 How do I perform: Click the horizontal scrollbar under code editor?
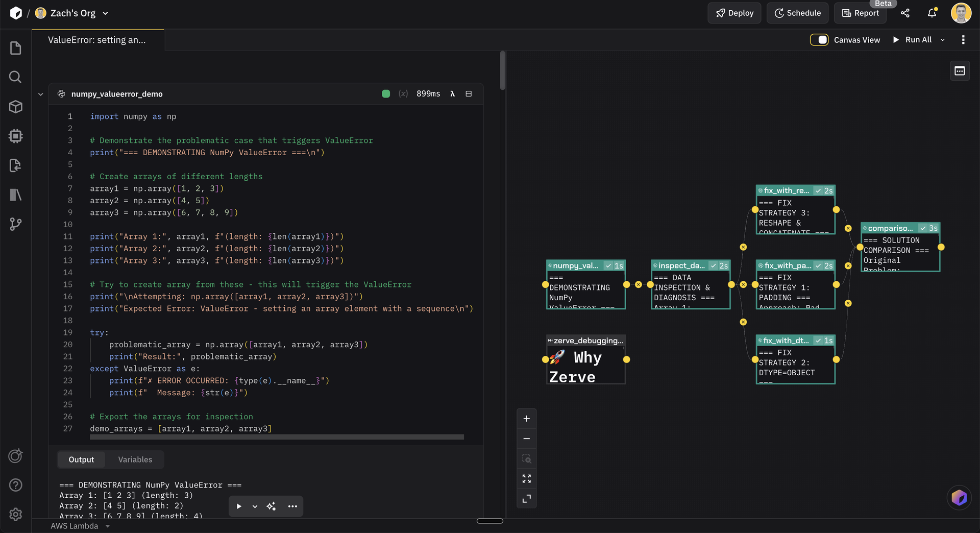[277, 437]
